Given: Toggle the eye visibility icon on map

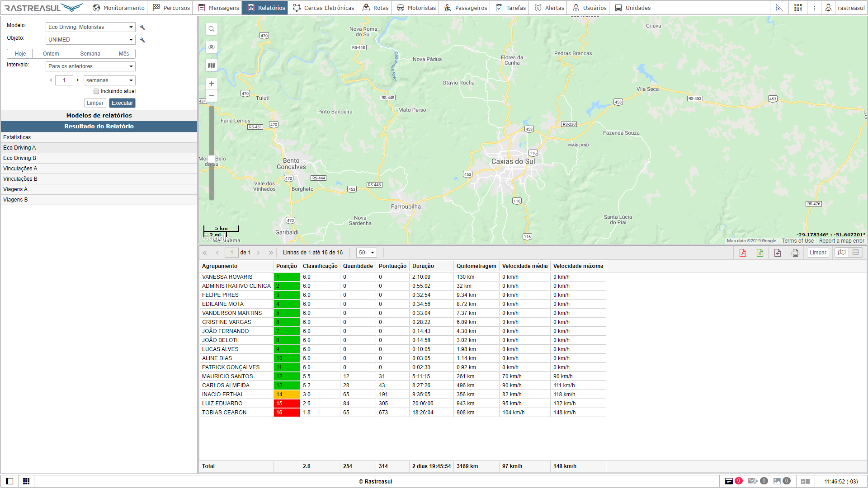Looking at the screenshot, I should pyautogui.click(x=211, y=47).
